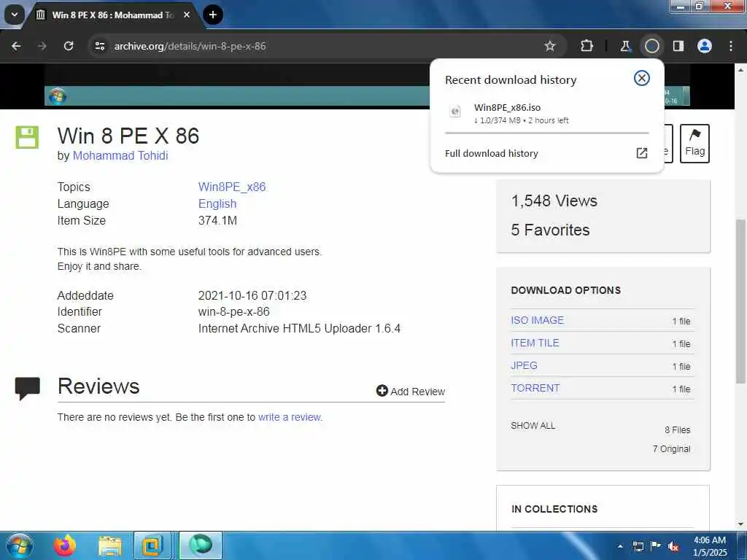The image size is (747, 560).
Task: Close the Win 8 PE X 86 tab
Action: pos(187,15)
